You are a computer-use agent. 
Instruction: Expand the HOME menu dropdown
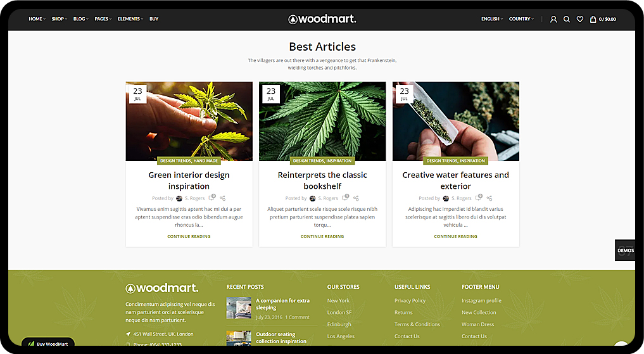[x=37, y=19]
